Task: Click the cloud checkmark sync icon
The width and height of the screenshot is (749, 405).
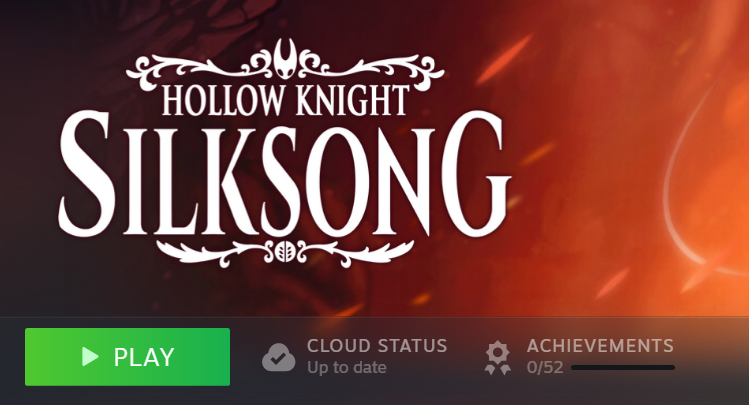Action: (278, 357)
